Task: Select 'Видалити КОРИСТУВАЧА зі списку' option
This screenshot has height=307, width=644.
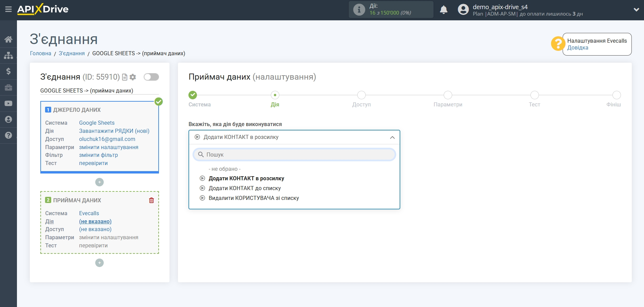Action: pos(254,198)
